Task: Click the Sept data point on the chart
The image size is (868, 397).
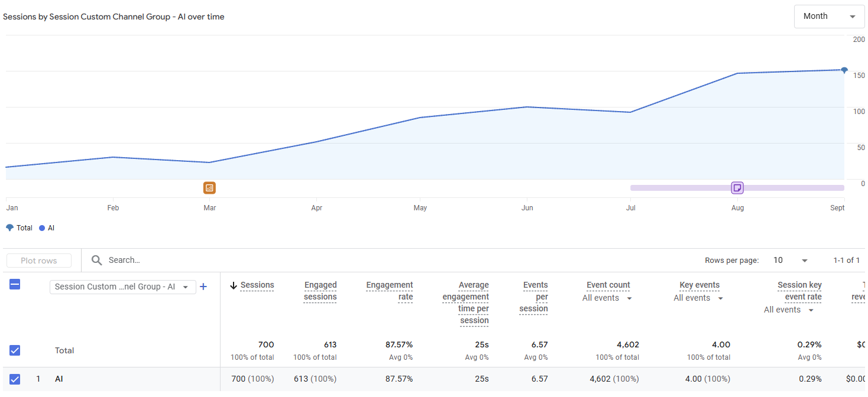Action: click(x=844, y=70)
